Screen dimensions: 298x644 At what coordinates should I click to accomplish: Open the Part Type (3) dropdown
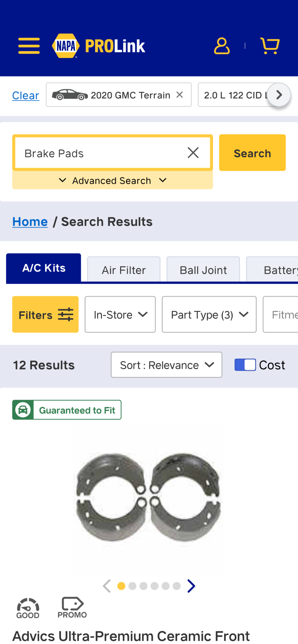point(209,314)
